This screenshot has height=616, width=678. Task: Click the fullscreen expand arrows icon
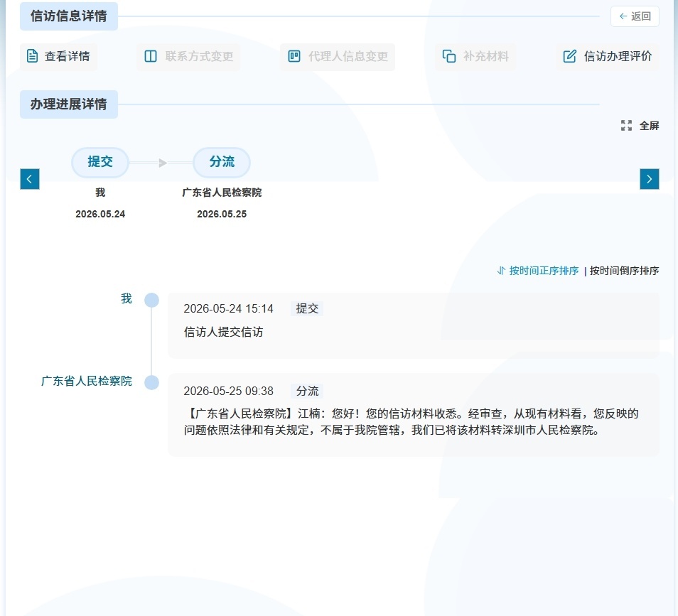pyautogui.click(x=626, y=125)
